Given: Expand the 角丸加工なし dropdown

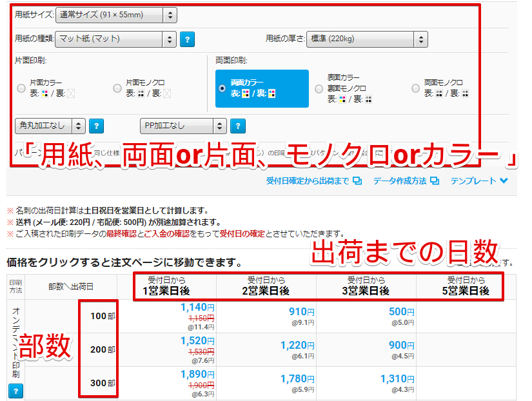Looking at the screenshot, I should tap(50, 126).
